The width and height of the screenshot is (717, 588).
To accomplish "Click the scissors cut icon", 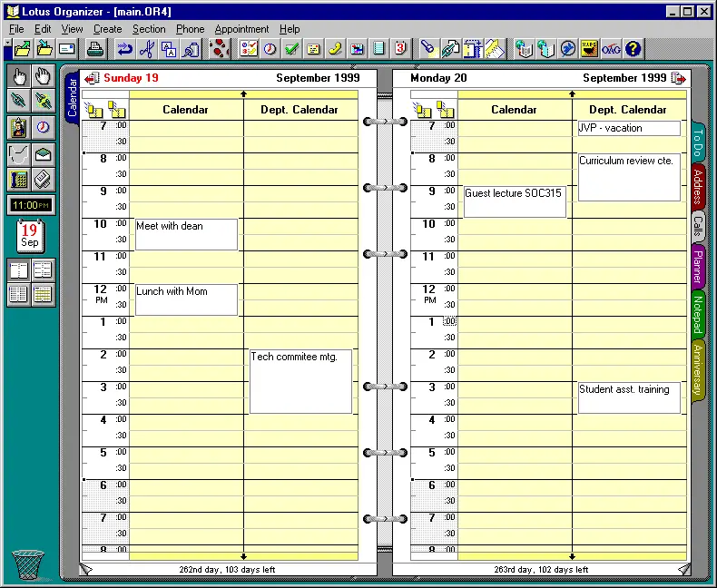I will point(146,49).
